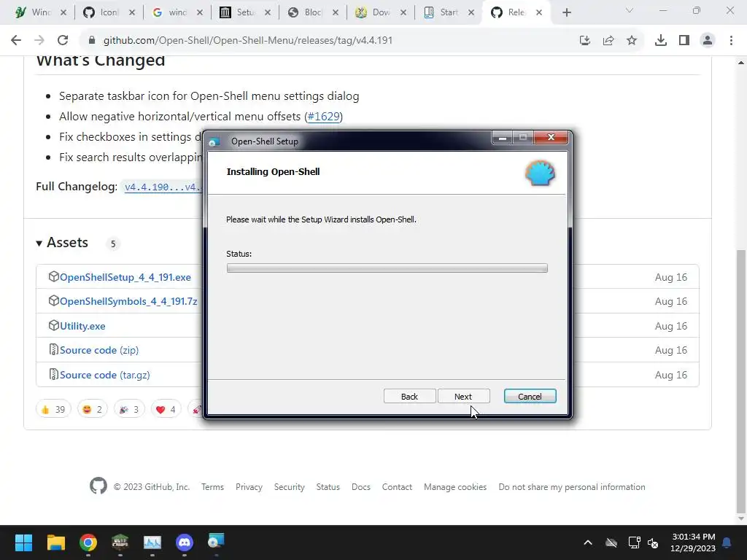Switch to the 'Start' tab
The image size is (747, 560).
449,12
